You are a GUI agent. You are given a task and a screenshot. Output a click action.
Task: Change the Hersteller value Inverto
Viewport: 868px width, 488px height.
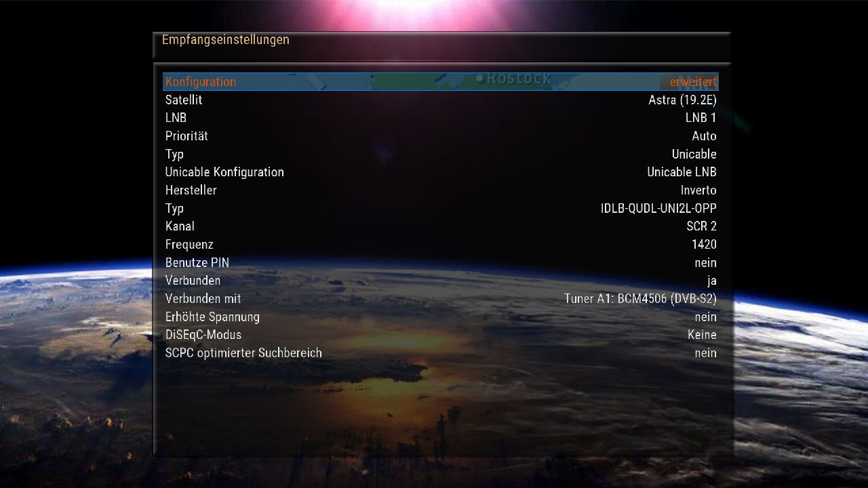(x=698, y=190)
